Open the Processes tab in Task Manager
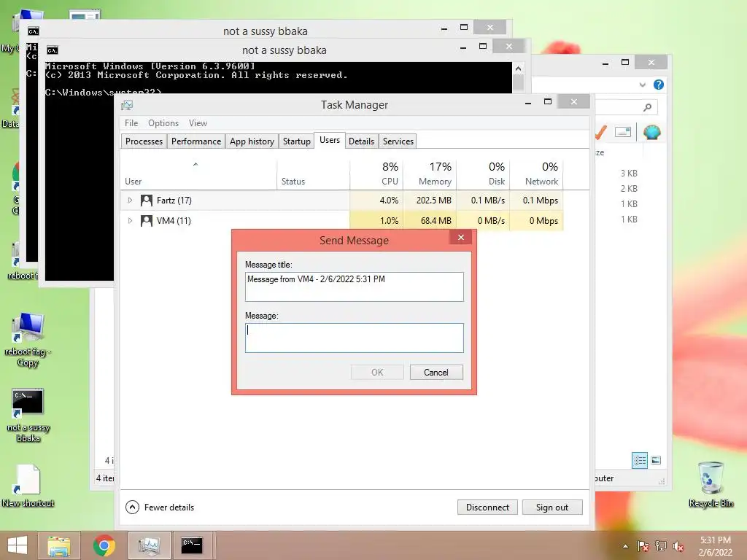747x560 pixels. (x=144, y=141)
